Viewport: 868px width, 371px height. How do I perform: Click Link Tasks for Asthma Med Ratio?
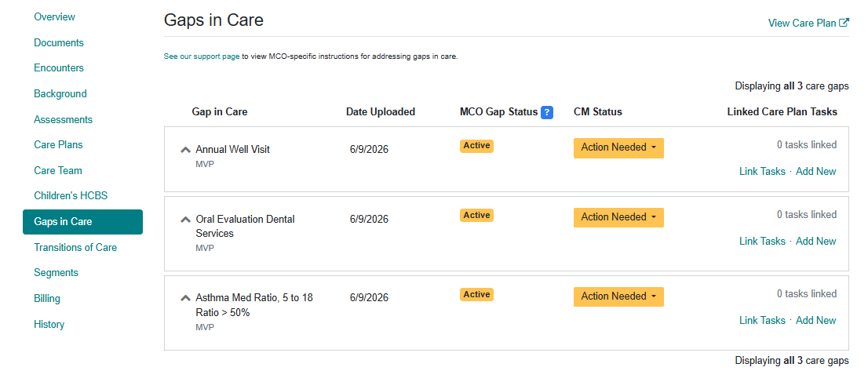point(762,320)
